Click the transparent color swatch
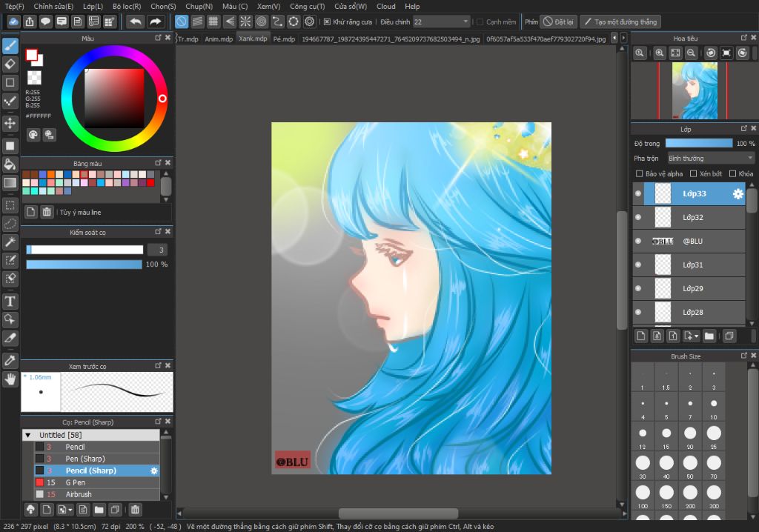 tap(34, 78)
